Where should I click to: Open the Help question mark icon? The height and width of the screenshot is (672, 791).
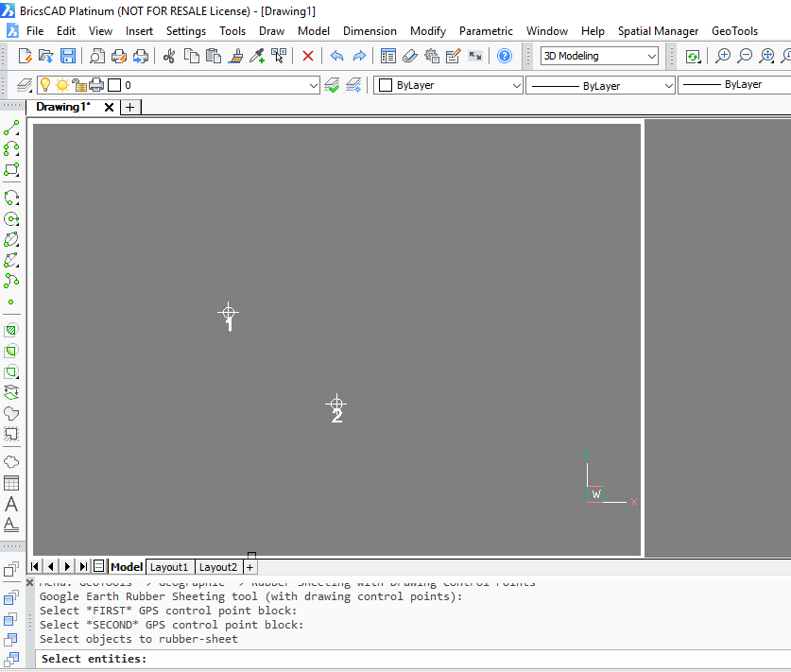click(505, 56)
